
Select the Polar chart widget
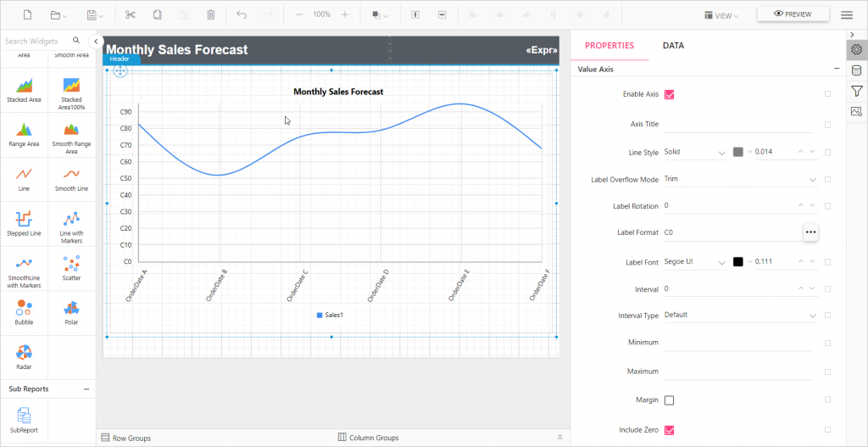click(x=71, y=313)
